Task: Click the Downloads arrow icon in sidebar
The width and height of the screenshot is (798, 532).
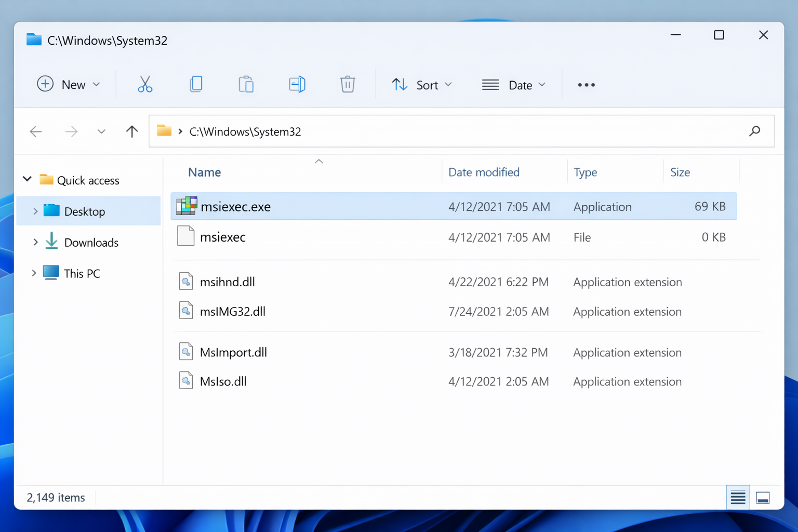Action: tap(51, 241)
